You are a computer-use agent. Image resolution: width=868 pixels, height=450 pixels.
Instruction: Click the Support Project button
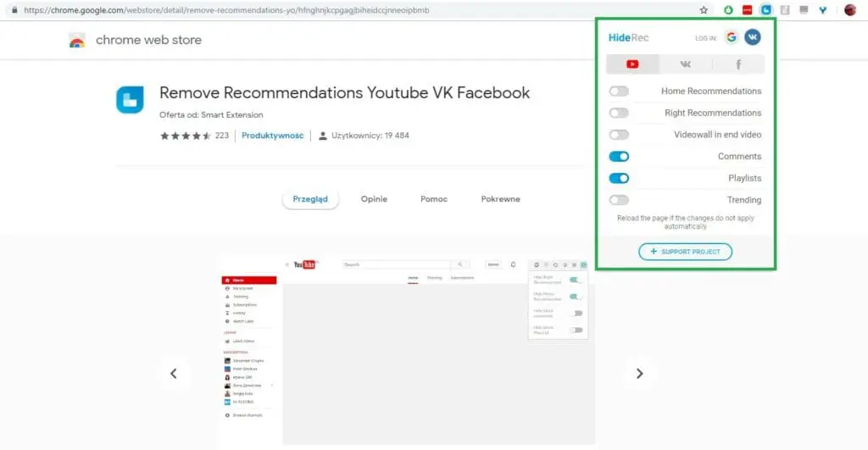[x=685, y=252]
